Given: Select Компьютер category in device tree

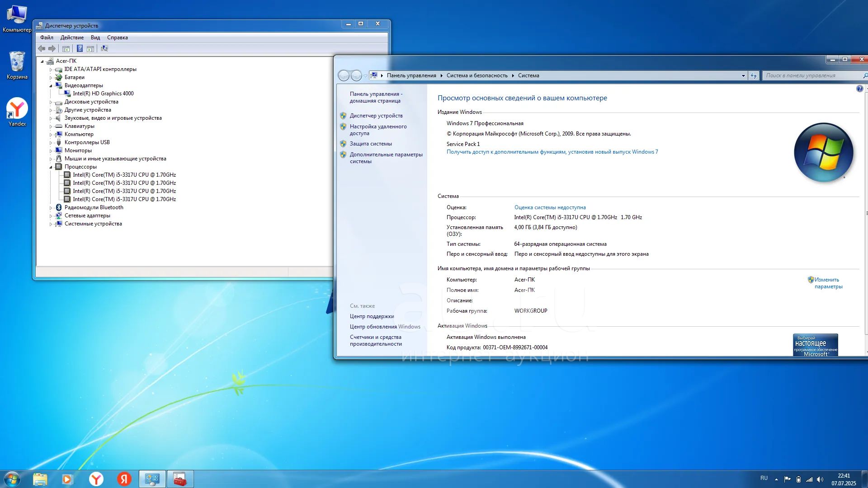Looking at the screenshot, I should pos(79,134).
